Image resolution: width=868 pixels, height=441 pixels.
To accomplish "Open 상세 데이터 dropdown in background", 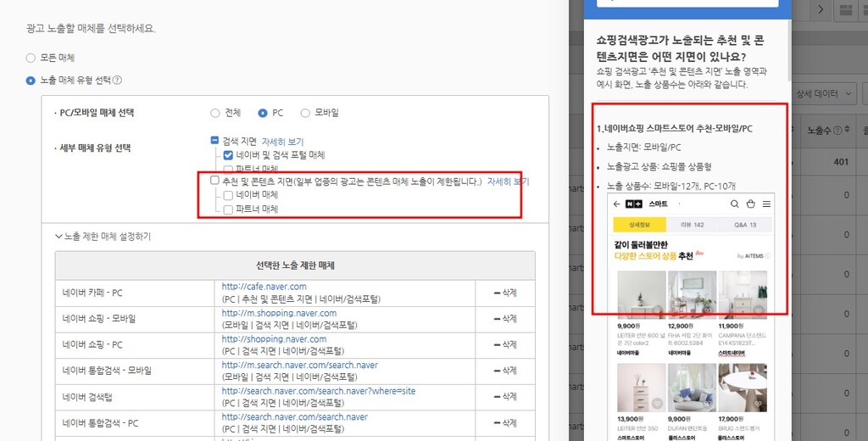I will [x=823, y=93].
